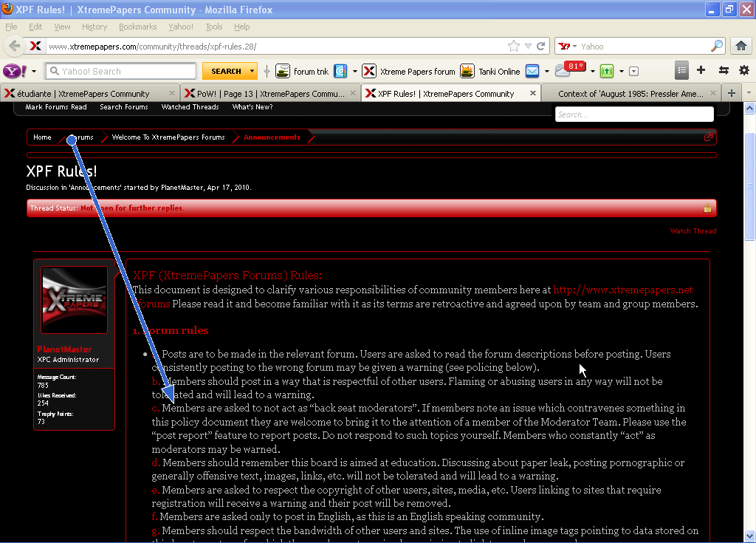Click the Yahoo Mail envelope icon
Viewport: 756px width, 543px height.
click(532, 72)
